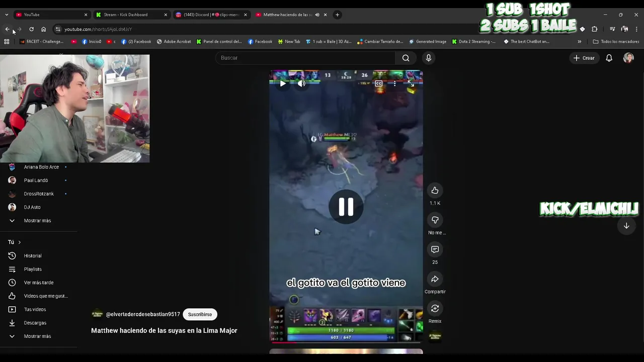Remix this Short
This screenshot has height=362, width=644.
pos(435,308)
